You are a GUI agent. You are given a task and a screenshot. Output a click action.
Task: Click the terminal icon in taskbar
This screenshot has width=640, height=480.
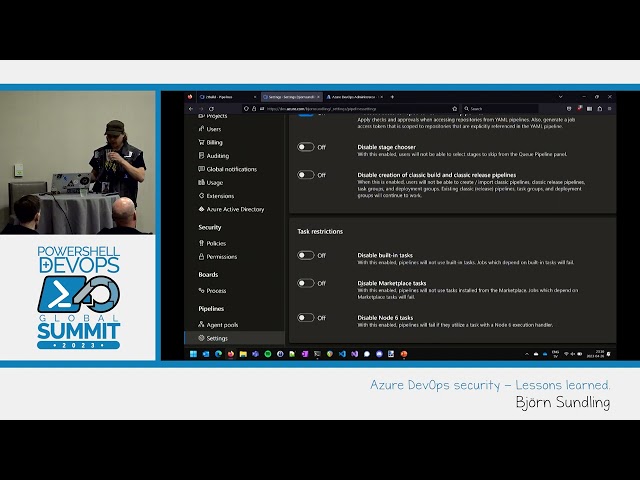click(x=317, y=354)
